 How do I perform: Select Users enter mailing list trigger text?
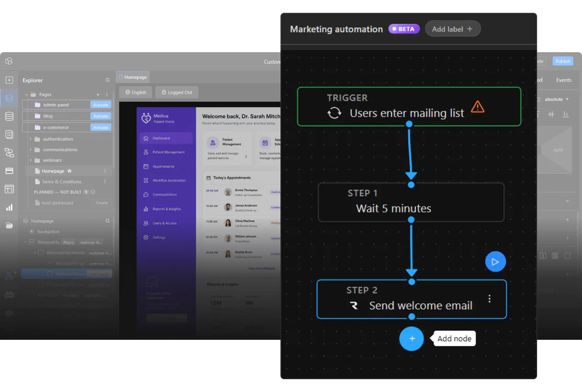tap(407, 113)
